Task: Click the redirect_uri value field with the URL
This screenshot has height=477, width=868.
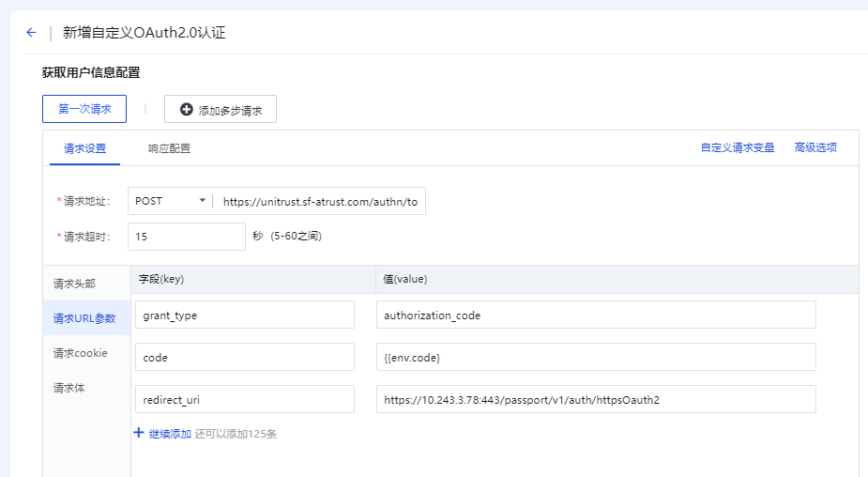Action: pyautogui.click(x=596, y=400)
